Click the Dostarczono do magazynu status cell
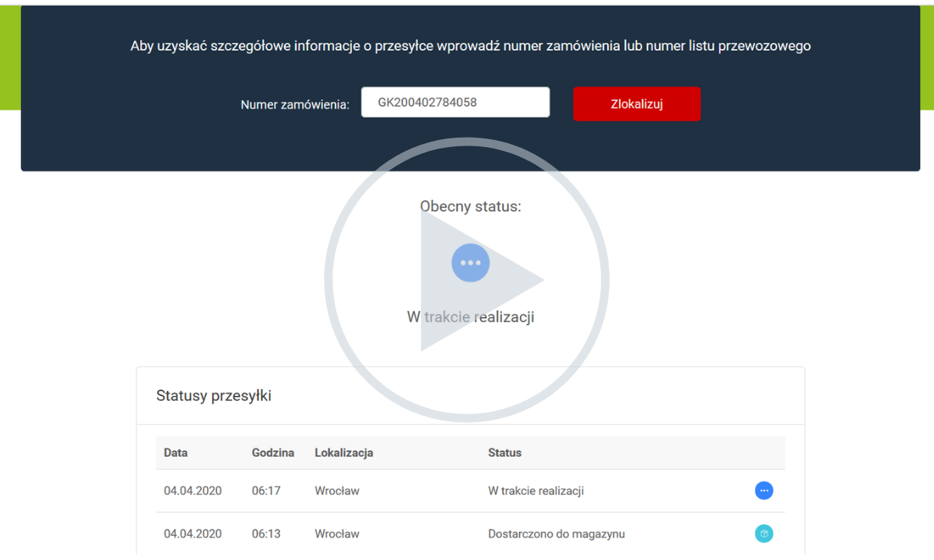 pos(556,534)
